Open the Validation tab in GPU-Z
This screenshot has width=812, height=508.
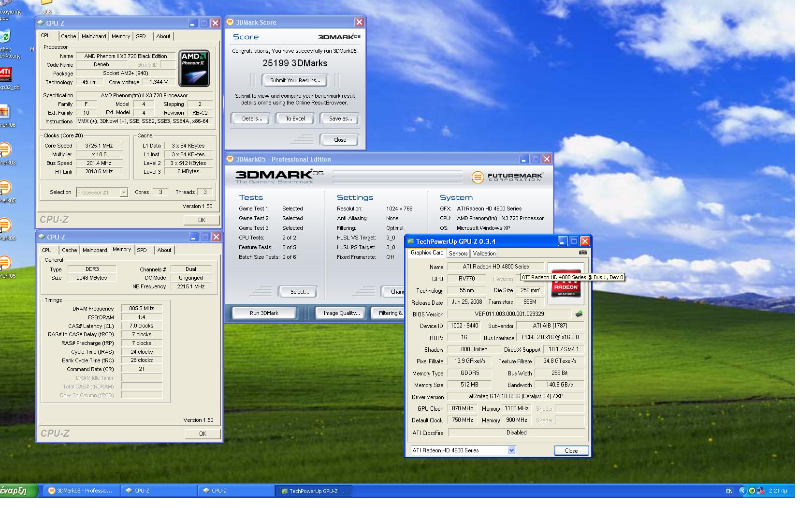(484, 253)
